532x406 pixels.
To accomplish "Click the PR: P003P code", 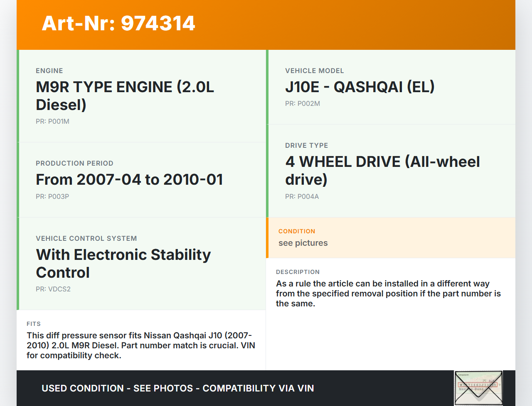I will tap(52, 197).
